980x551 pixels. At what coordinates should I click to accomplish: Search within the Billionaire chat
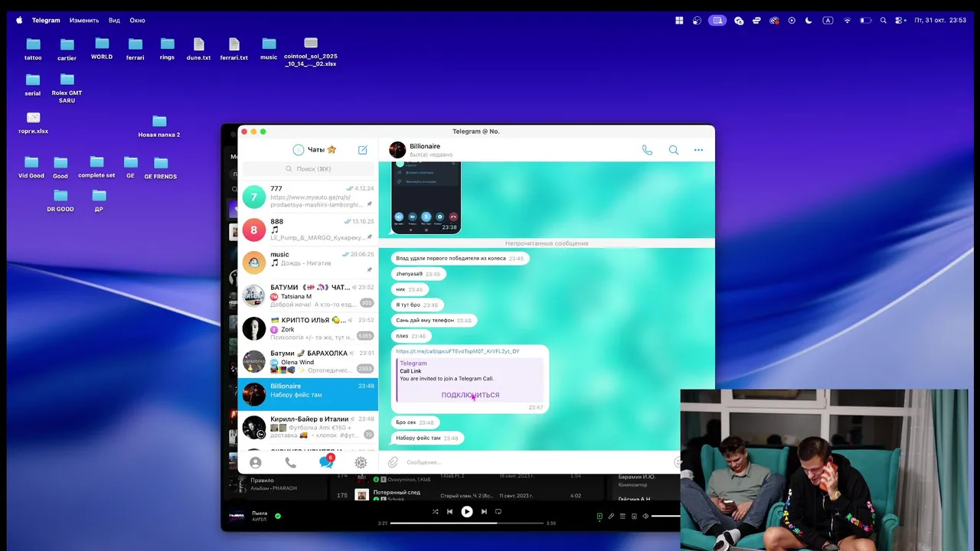[x=674, y=150]
